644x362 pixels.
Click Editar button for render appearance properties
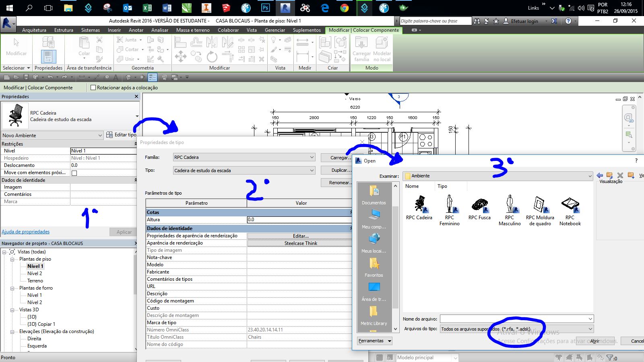click(300, 236)
